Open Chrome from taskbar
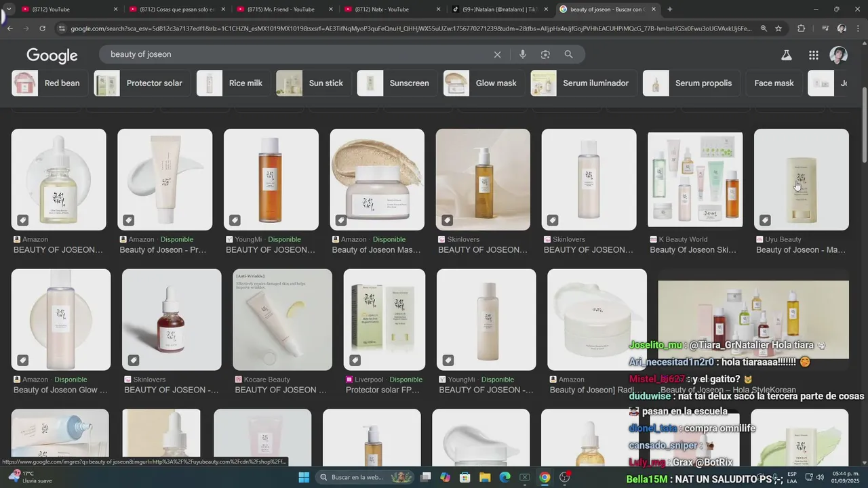The image size is (868, 488). click(545, 477)
